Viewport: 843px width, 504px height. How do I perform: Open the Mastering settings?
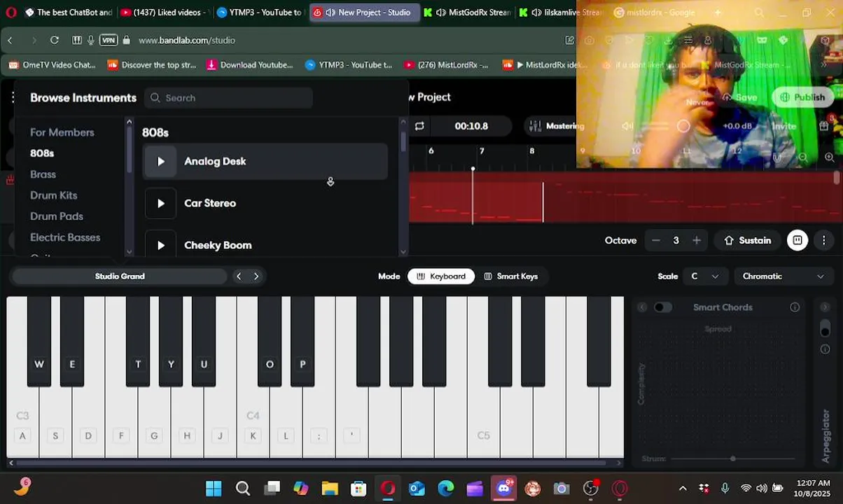pos(557,126)
